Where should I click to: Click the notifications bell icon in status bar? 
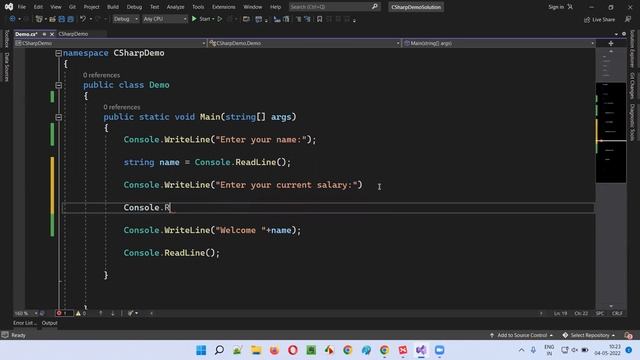tap(628, 335)
